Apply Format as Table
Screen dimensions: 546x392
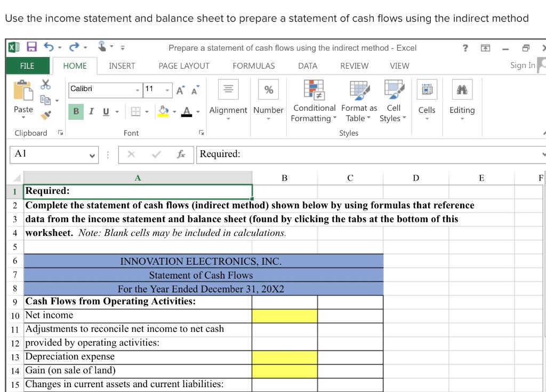coord(359,101)
